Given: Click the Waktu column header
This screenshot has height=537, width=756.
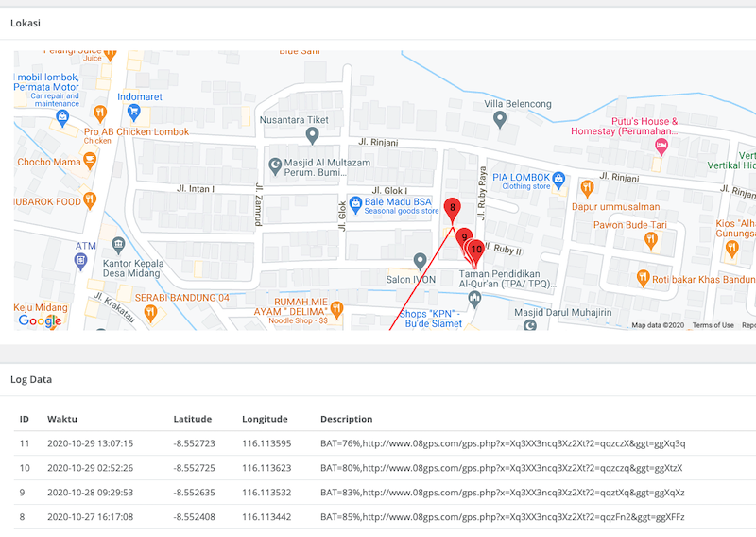Looking at the screenshot, I should tap(62, 419).
